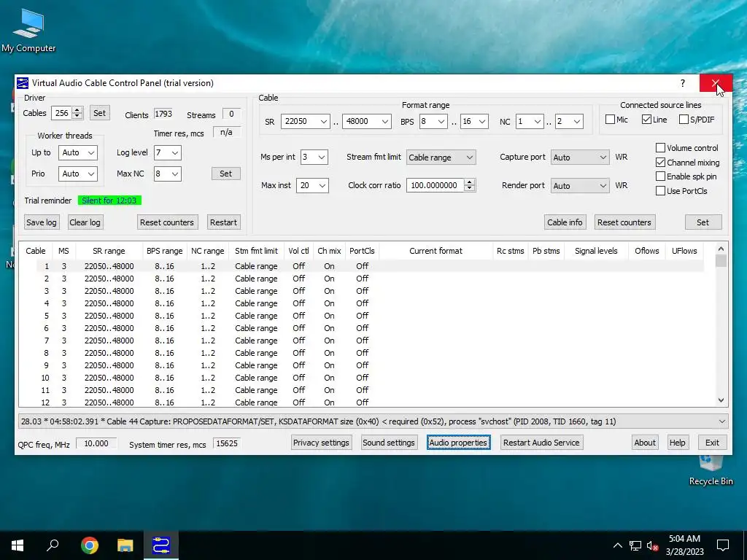747x560 pixels.
Task: Tick the Enable spk pin checkbox
Action: (x=660, y=176)
